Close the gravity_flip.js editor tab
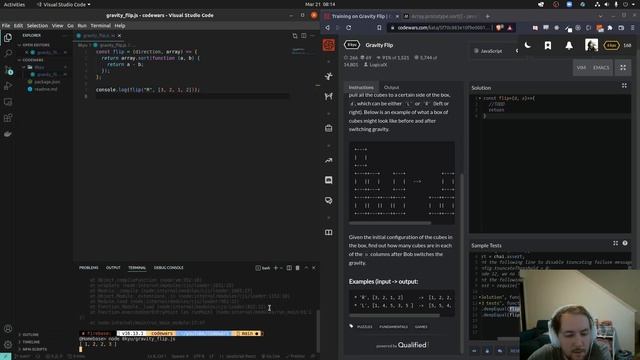 point(119,36)
